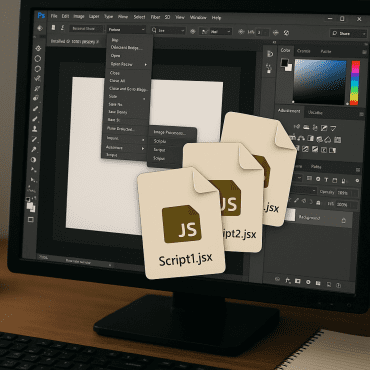Create a new layer icon

(x=329, y=285)
